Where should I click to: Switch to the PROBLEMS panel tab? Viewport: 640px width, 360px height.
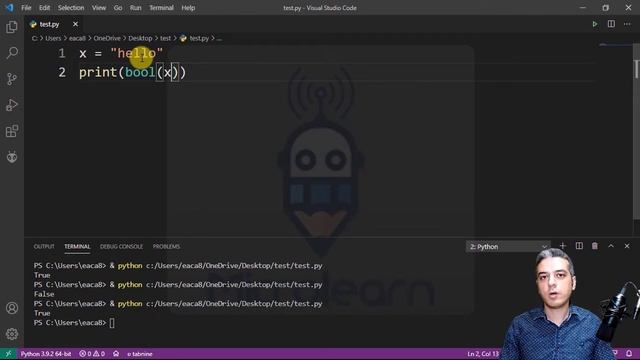166,247
